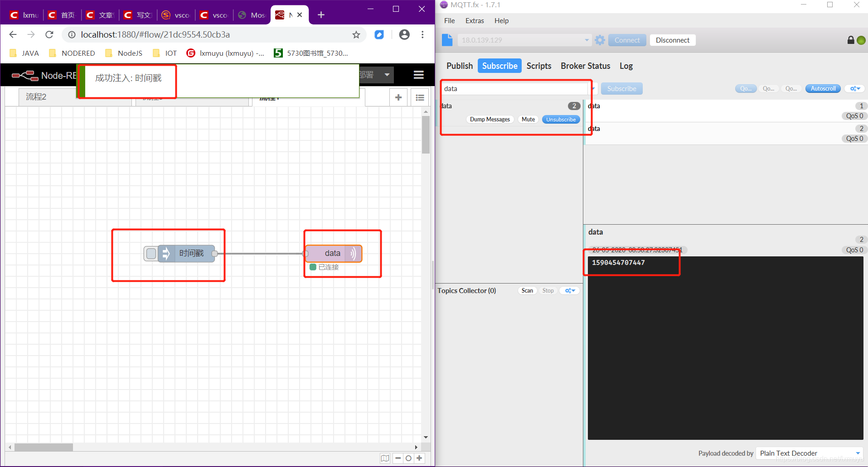Open MQTT.fx connection settings gear
This screenshot has width=868, height=467.
coord(600,40)
